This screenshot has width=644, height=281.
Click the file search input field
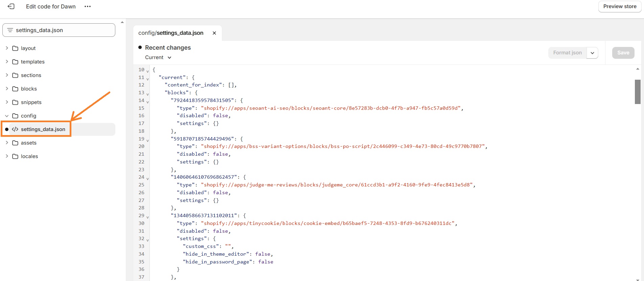click(x=59, y=30)
